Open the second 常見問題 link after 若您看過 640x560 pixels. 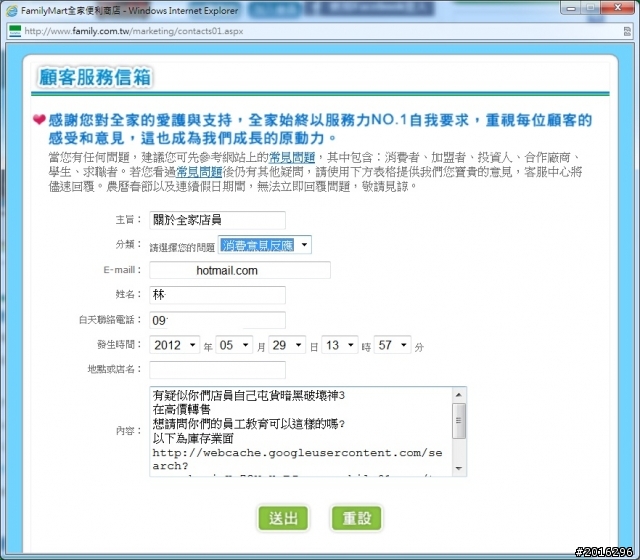coord(199,172)
